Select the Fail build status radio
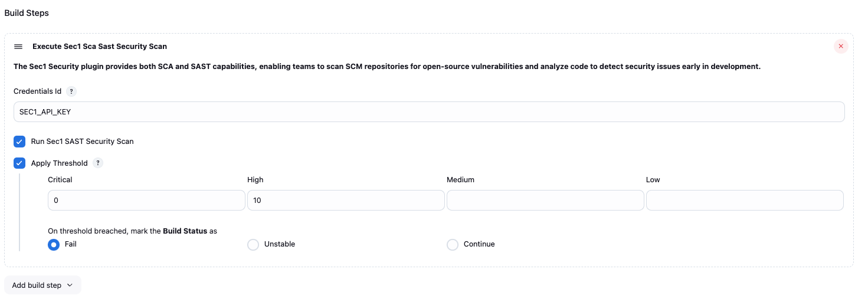 54,244
